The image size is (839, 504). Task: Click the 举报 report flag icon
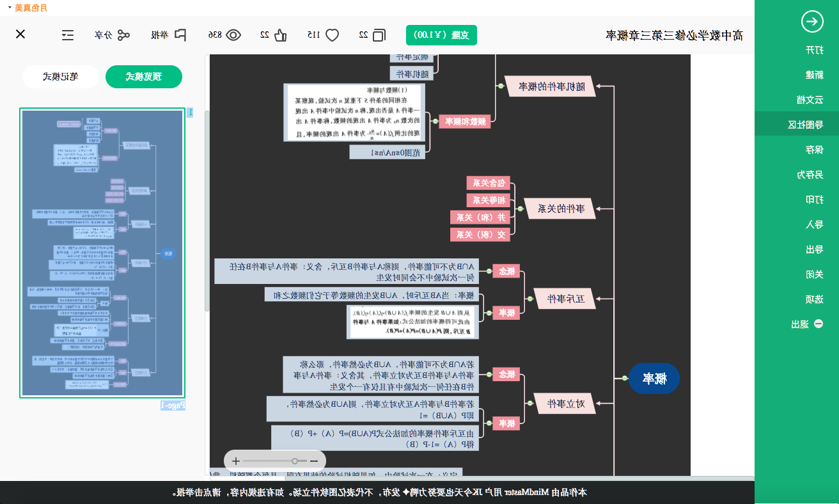(x=180, y=35)
